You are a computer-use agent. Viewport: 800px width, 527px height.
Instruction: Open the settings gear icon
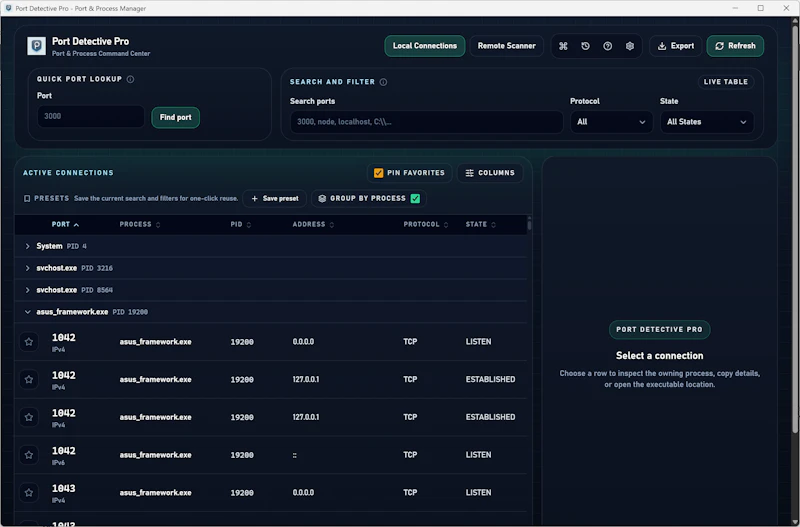(630, 46)
